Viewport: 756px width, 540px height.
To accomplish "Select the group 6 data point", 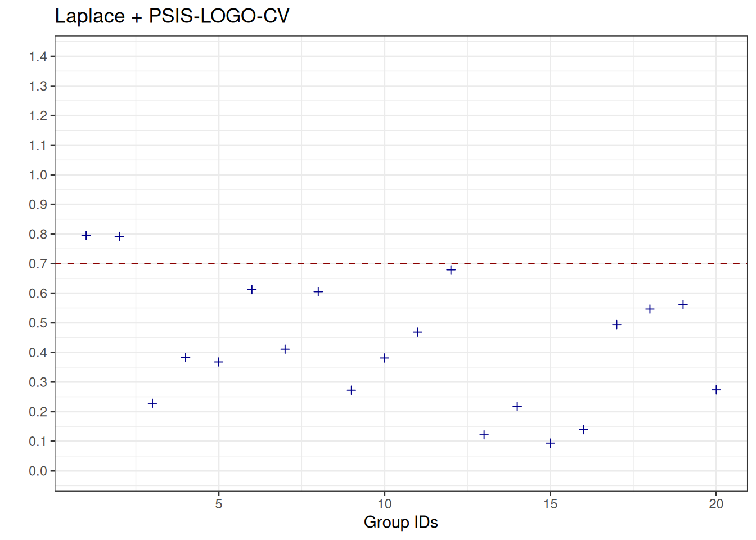I will pos(252,290).
